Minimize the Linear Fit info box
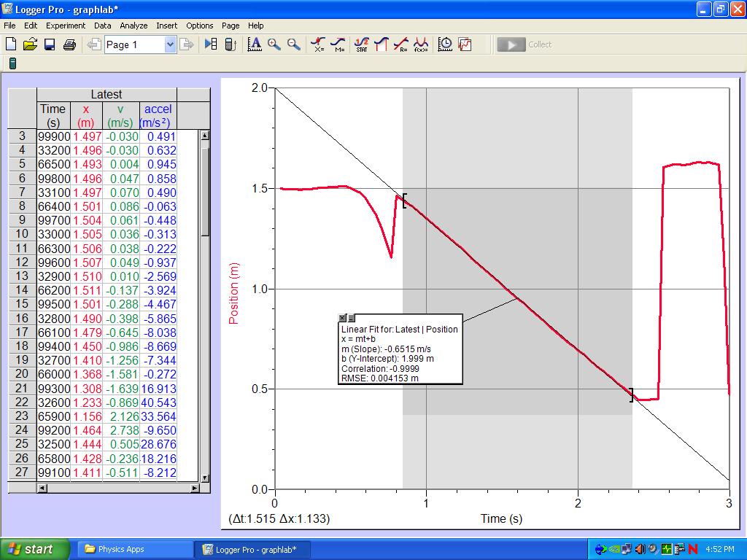The width and height of the screenshot is (747, 560). coord(351,318)
